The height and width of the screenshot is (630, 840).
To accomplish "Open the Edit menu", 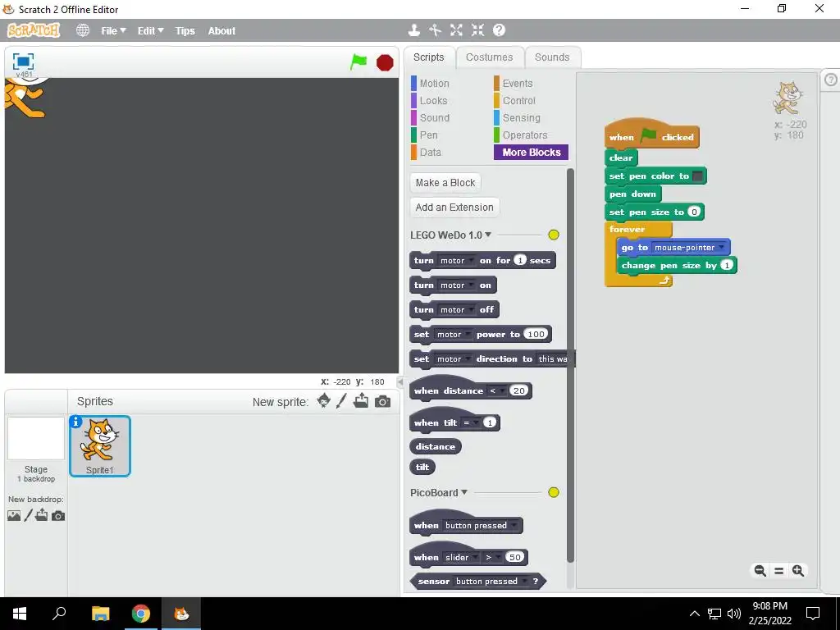I will point(150,31).
